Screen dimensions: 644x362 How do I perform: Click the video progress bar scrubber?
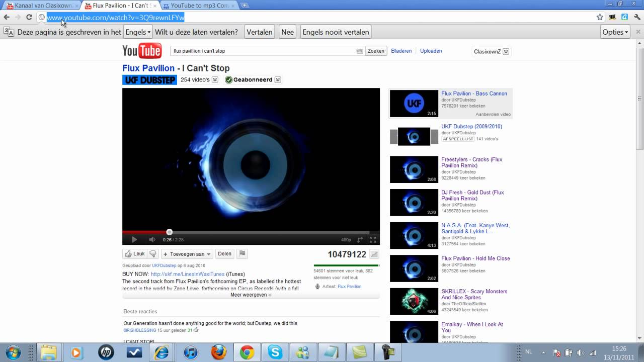[170, 232]
